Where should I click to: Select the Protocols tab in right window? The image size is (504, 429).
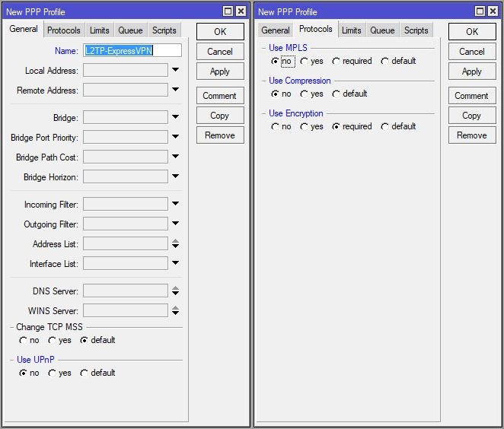pyautogui.click(x=316, y=29)
